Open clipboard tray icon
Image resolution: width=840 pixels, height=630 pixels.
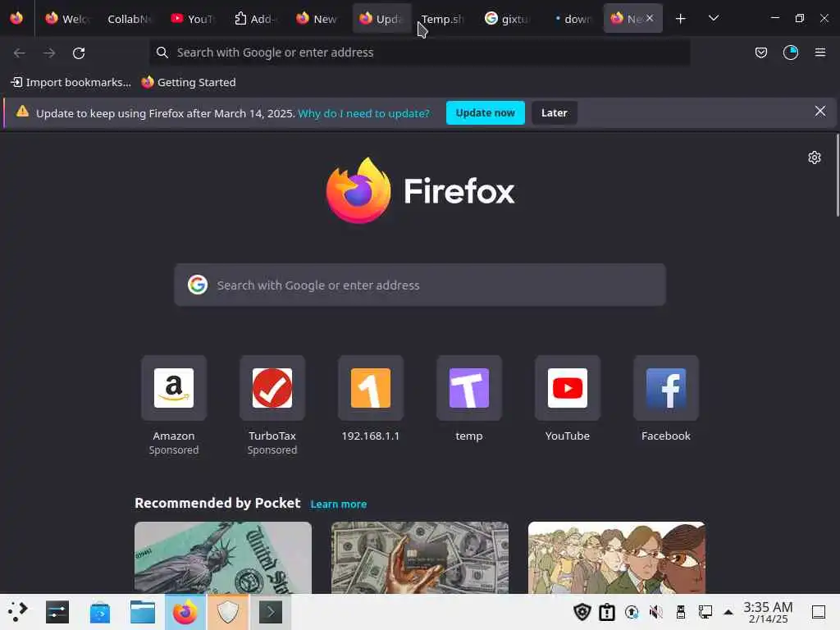click(x=607, y=612)
